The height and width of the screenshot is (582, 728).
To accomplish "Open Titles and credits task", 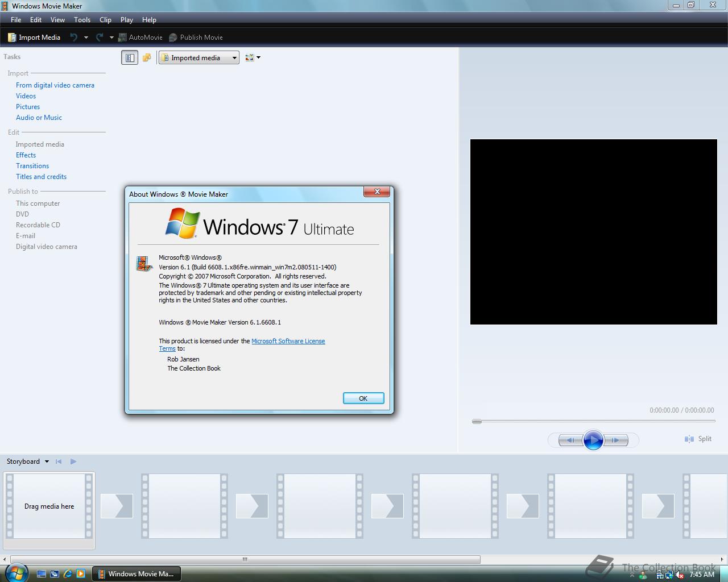I will point(41,177).
